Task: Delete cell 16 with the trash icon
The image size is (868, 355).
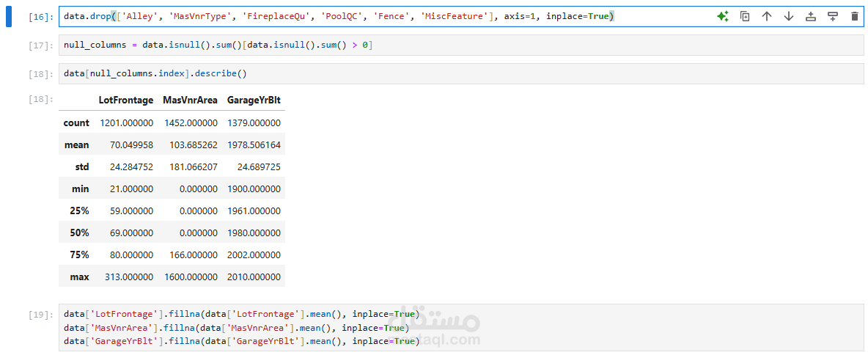Action: [855, 17]
